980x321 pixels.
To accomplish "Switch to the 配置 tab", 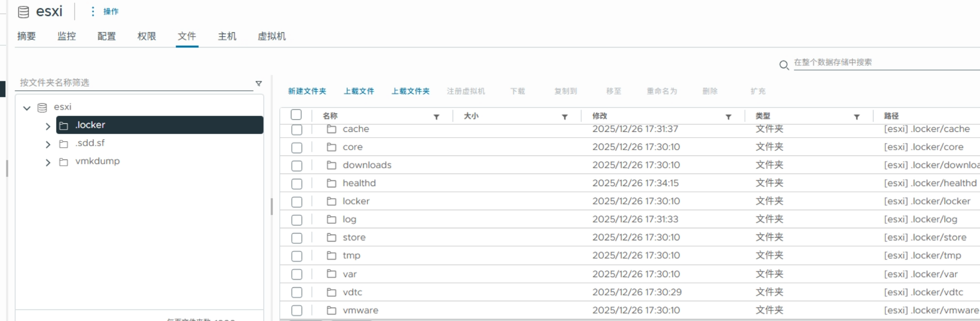I will (x=107, y=36).
